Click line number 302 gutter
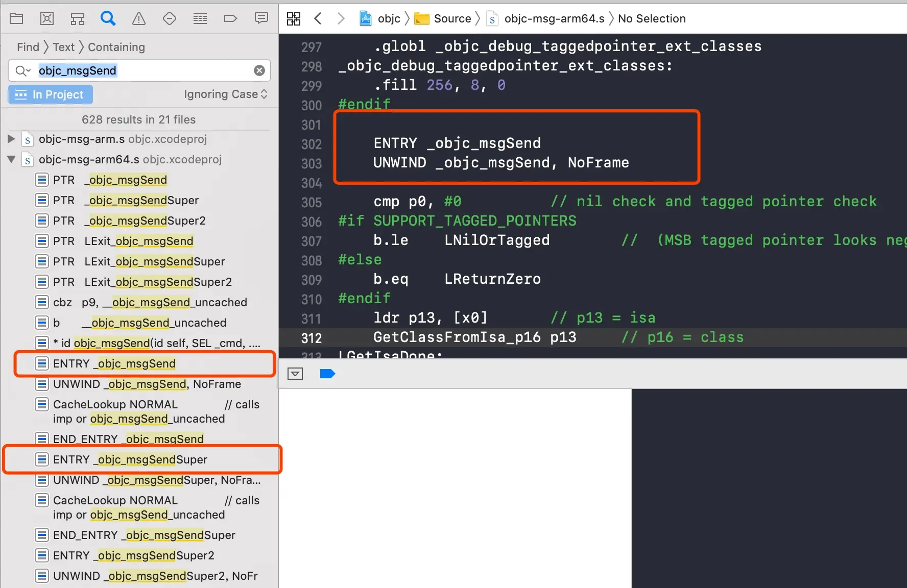Screen dimensions: 907x588 (x=312, y=144)
